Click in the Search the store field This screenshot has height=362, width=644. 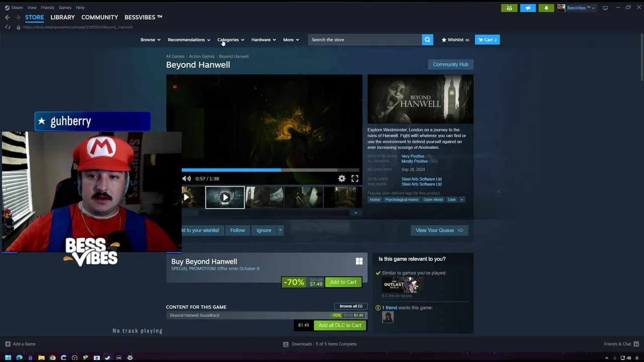pyautogui.click(x=365, y=40)
